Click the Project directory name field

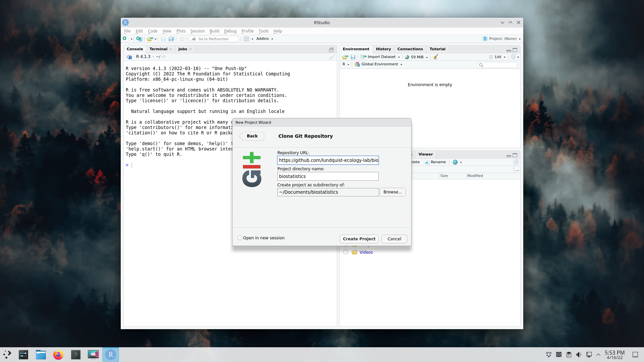click(x=328, y=176)
